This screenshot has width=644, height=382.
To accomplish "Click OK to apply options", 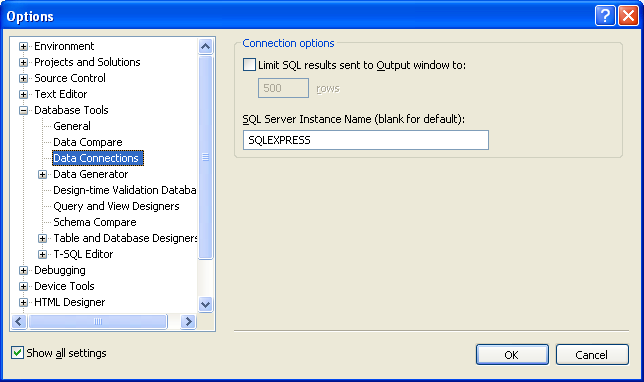I will click(512, 354).
